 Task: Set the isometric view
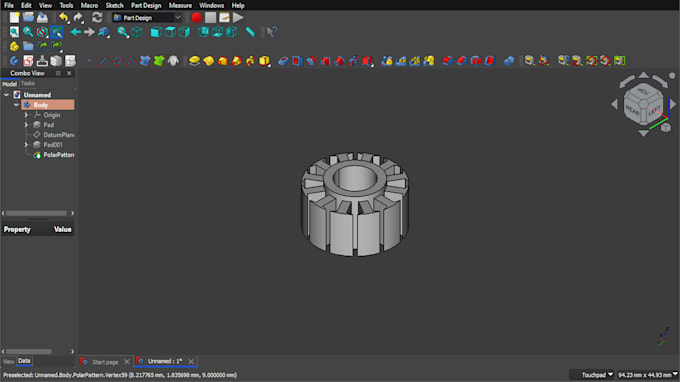(x=137, y=32)
